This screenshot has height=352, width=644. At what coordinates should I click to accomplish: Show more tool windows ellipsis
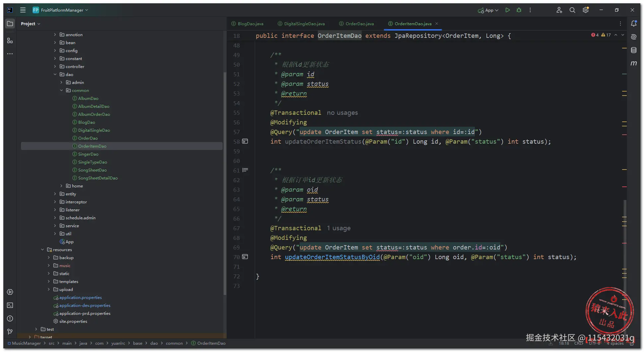(10, 54)
